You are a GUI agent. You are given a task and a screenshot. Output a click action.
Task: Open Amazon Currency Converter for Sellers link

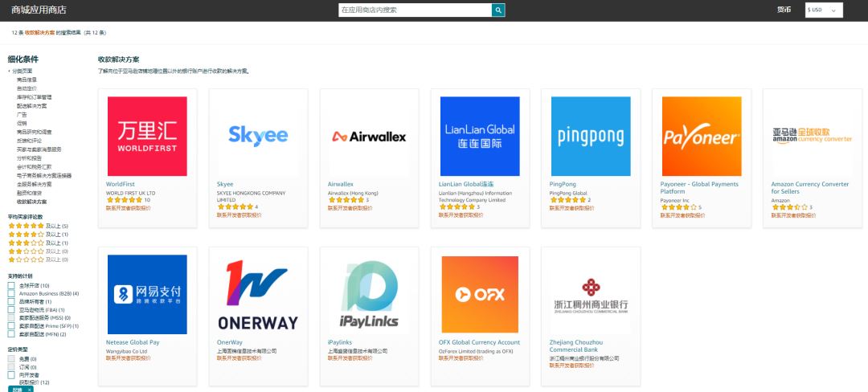coord(810,187)
